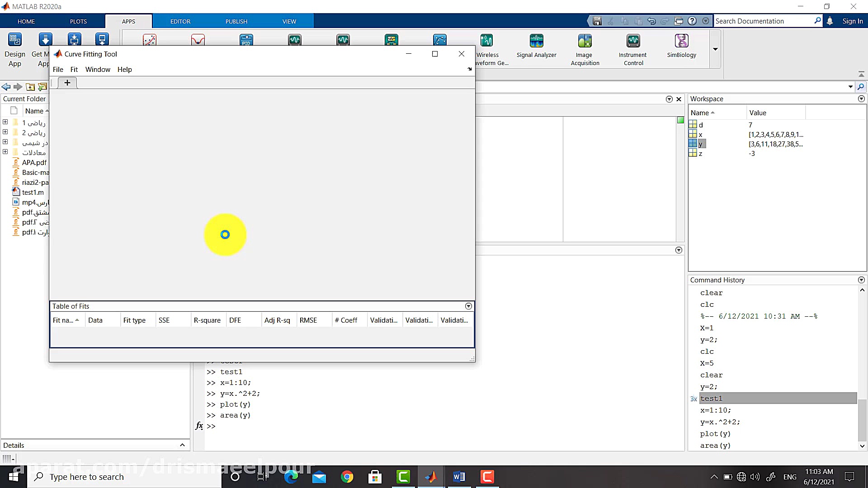Expand the apps gallery dropdown arrow
868x488 pixels.
point(715,49)
